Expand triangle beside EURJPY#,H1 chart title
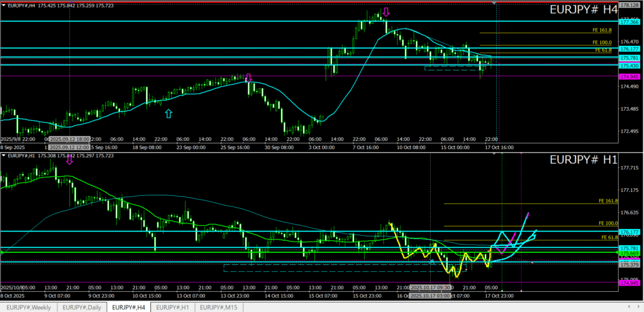Viewport: 644px width, 312px height. [3, 155]
